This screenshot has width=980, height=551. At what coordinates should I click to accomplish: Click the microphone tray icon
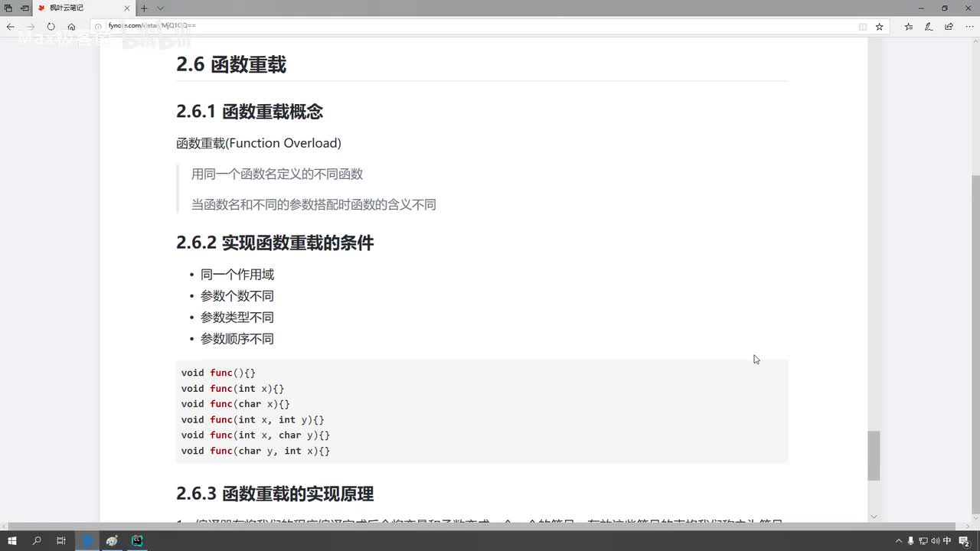click(x=911, y=540)
